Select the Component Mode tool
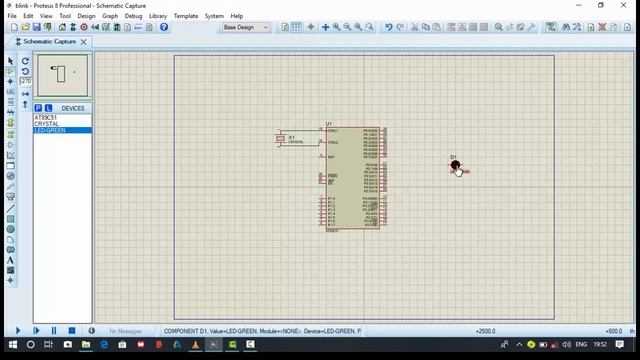Image resolution: width=640 pixels, height=360 pixels. coord(11,71)
